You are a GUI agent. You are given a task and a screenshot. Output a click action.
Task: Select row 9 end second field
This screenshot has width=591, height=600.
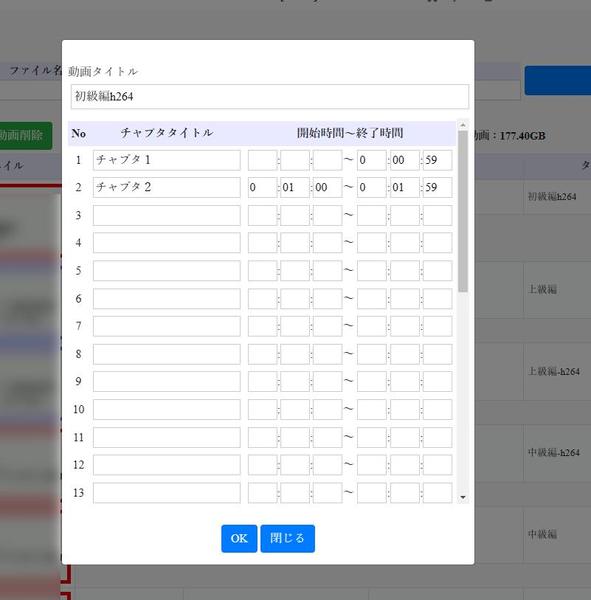coord(438,382)
